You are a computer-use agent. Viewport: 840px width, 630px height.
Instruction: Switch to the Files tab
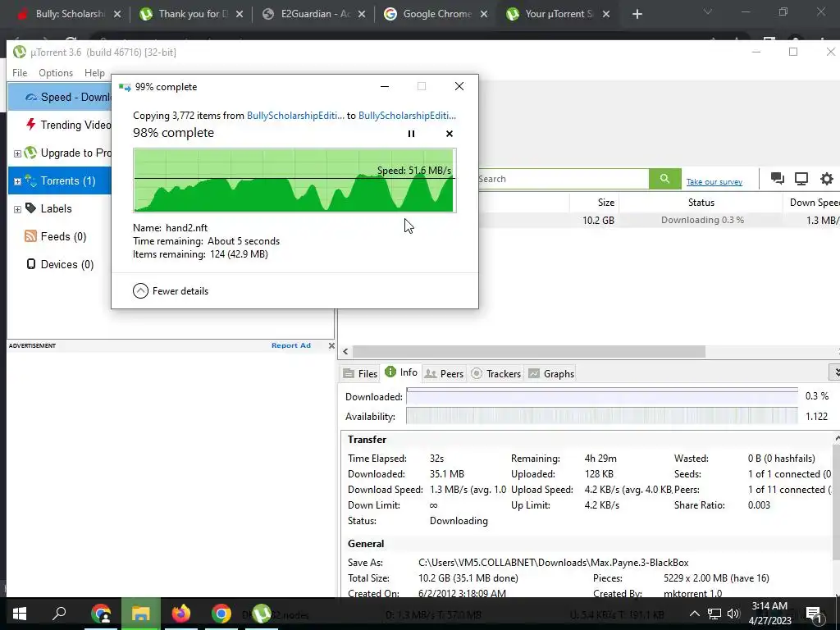(361, 373)
